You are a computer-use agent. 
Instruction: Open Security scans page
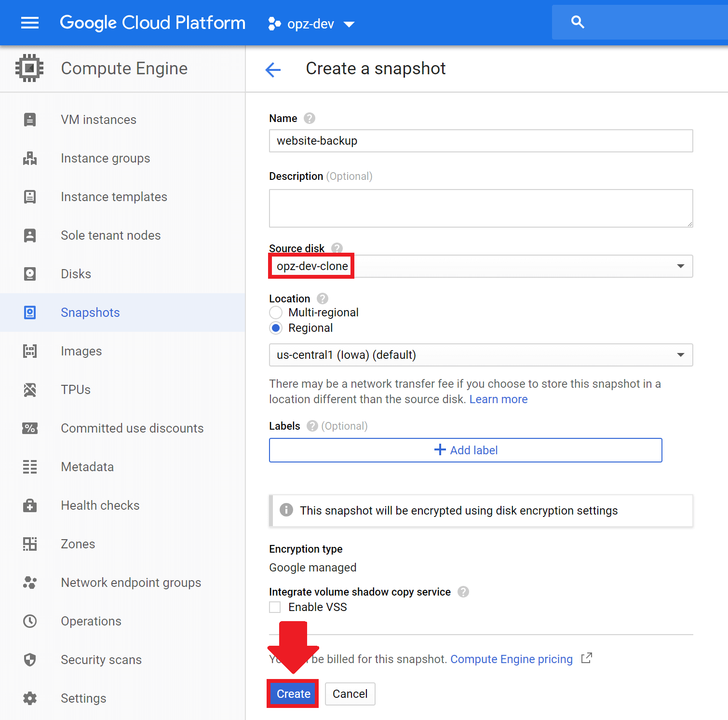[122, 660]
